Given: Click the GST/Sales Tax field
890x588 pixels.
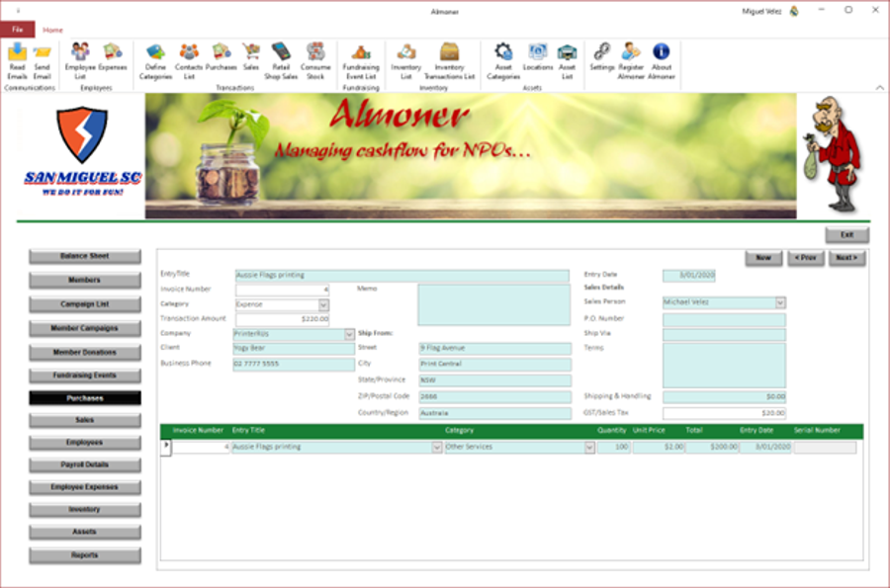Looking at the screenshot, I should pos(724,413).
